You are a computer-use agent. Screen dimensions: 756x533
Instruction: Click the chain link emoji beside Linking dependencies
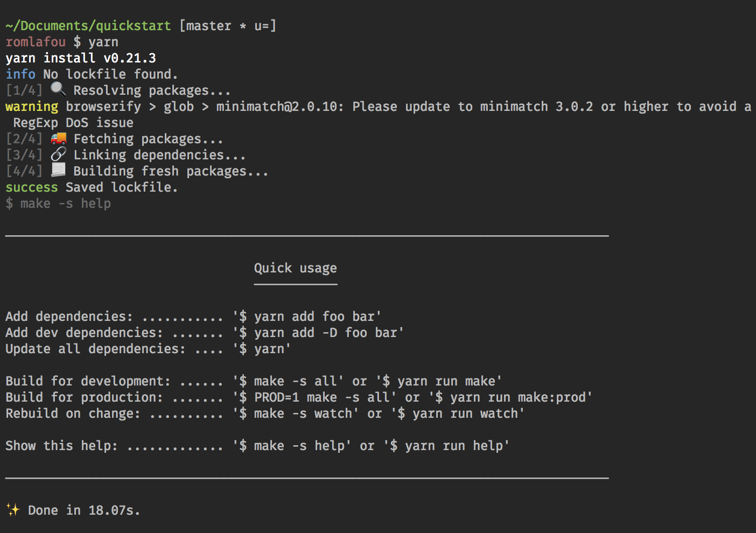pyautogui.click(x=58, y=155)
